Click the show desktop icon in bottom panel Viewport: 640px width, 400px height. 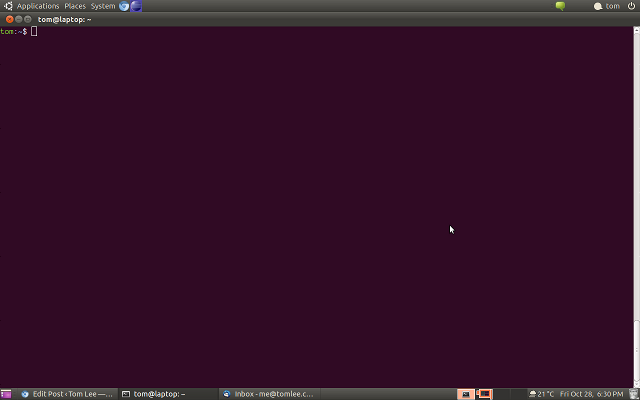click(6, 394)
